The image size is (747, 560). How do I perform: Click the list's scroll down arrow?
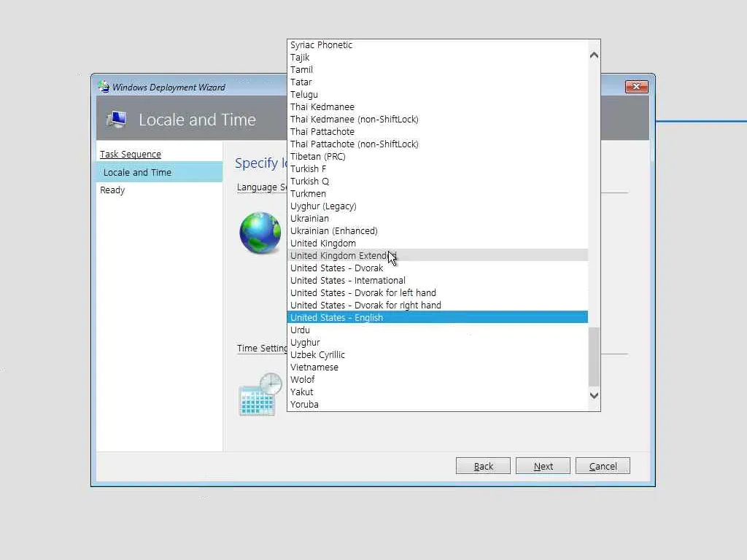click(x=594, y=395)
